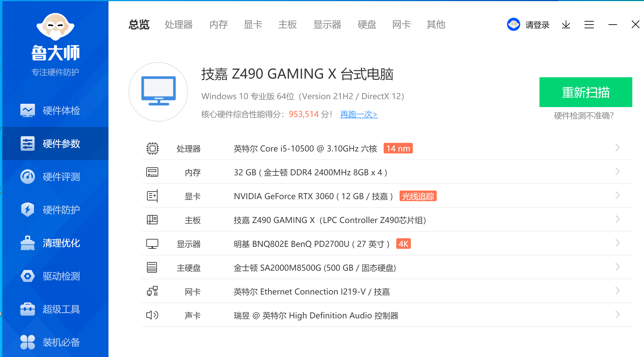The image size is (644, 357).
Task: Switch to the 主板 tab
Action: click(x=288, y=25)
